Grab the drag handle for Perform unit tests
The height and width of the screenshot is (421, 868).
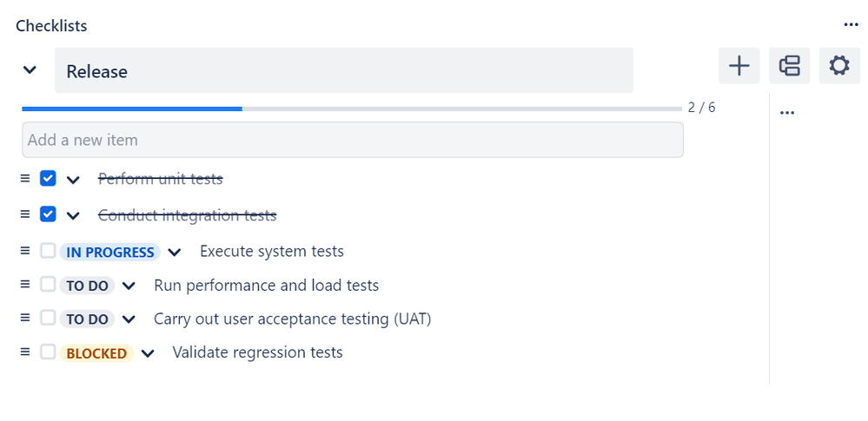(25, 179)
